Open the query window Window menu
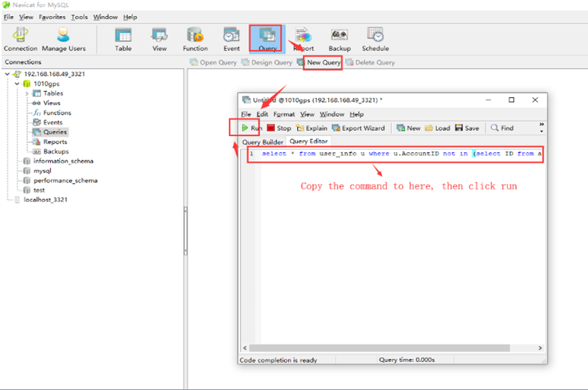This screenshot has width=588, height=390. (332, 114)
